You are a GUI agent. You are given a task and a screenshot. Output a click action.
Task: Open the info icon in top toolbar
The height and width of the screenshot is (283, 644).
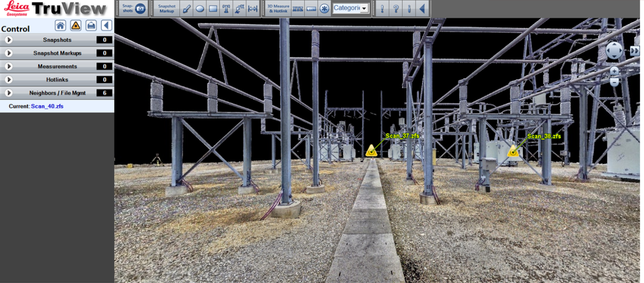[409, 9]
